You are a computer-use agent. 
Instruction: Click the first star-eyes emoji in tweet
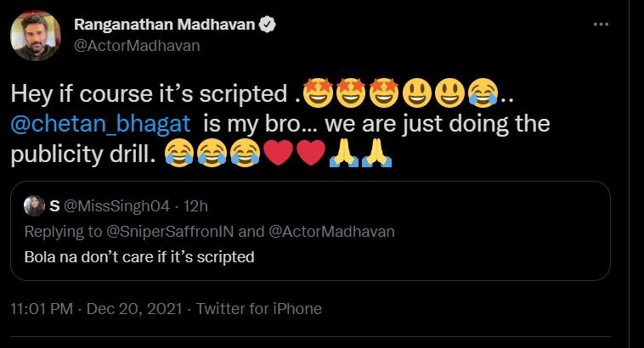tap(318, 92)
